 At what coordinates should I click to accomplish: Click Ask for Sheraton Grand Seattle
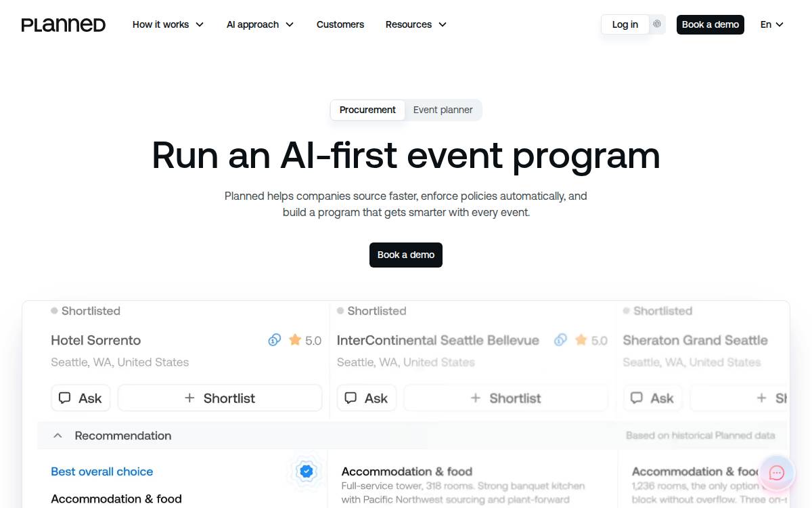tap(652, 398)
